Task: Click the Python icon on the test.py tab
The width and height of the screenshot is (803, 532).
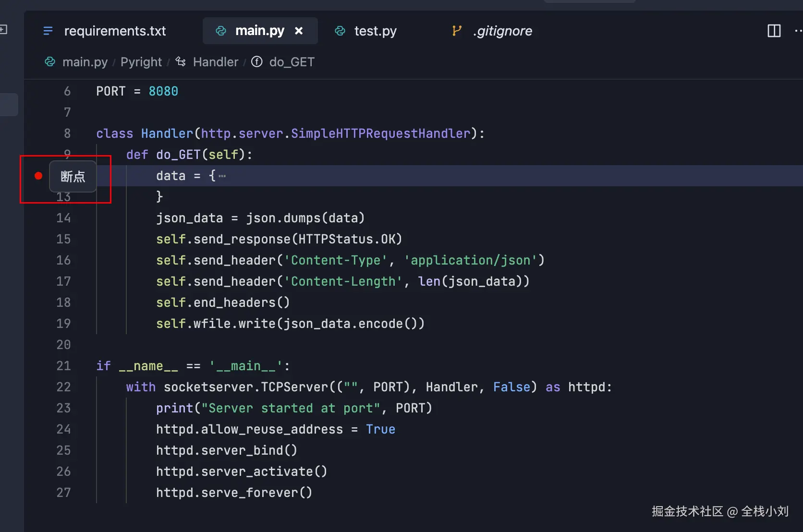Action: (340, 31)
